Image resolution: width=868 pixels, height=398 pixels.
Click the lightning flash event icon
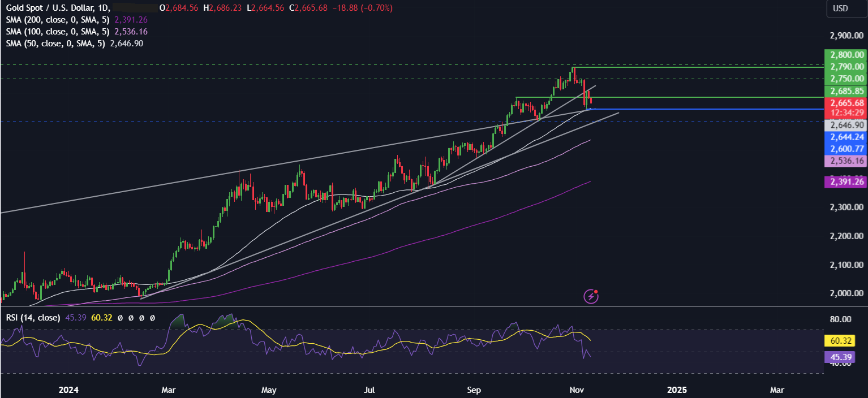[591, 296]
